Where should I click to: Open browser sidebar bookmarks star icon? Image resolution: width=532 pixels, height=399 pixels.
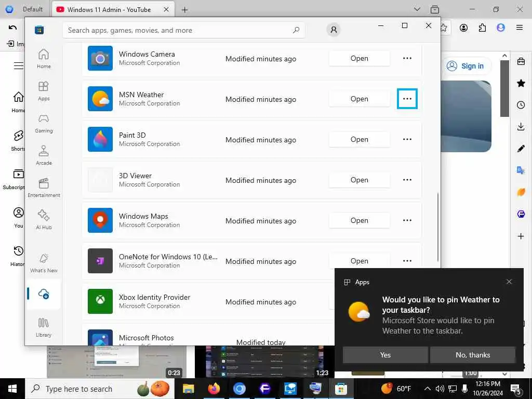521,83
